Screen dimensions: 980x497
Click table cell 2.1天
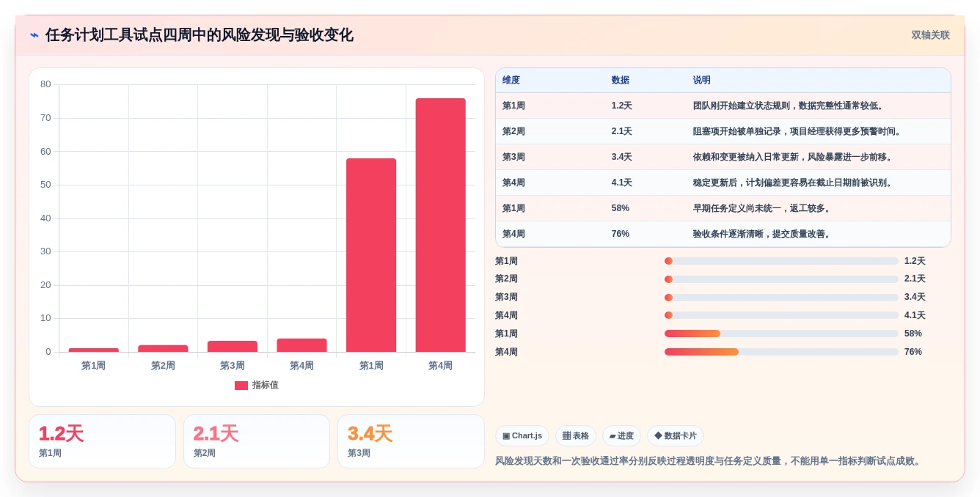click(x=622, y=132)
